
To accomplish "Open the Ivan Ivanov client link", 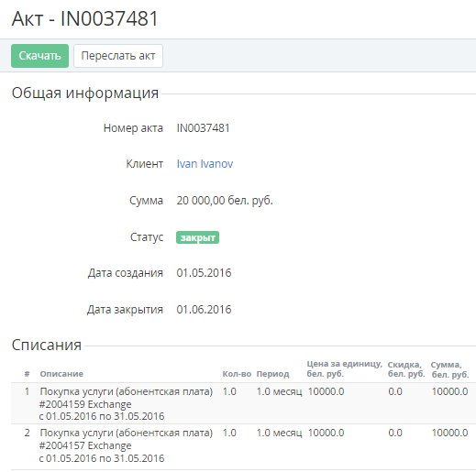I will (205, 164).
